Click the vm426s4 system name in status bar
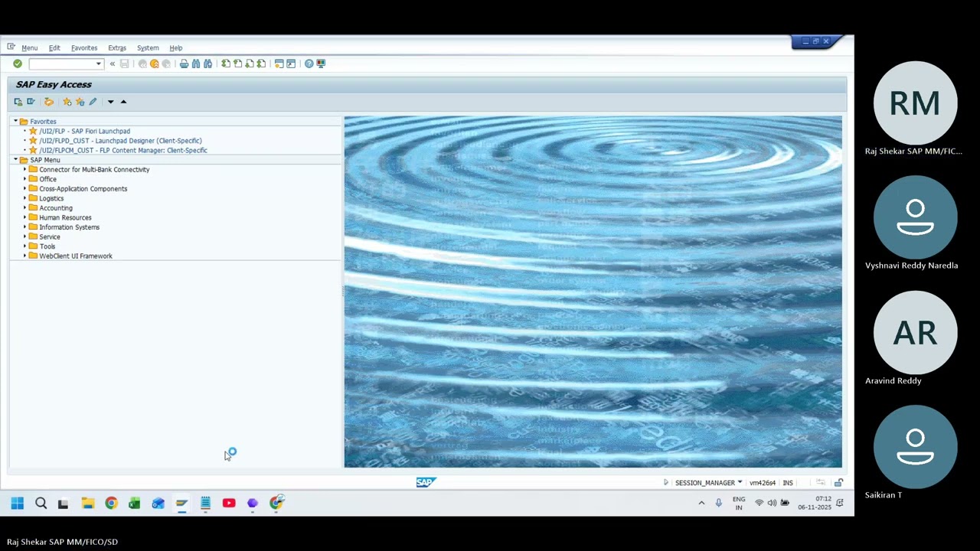Viewport: 980px width, 551px height. [x=763, y=483]
